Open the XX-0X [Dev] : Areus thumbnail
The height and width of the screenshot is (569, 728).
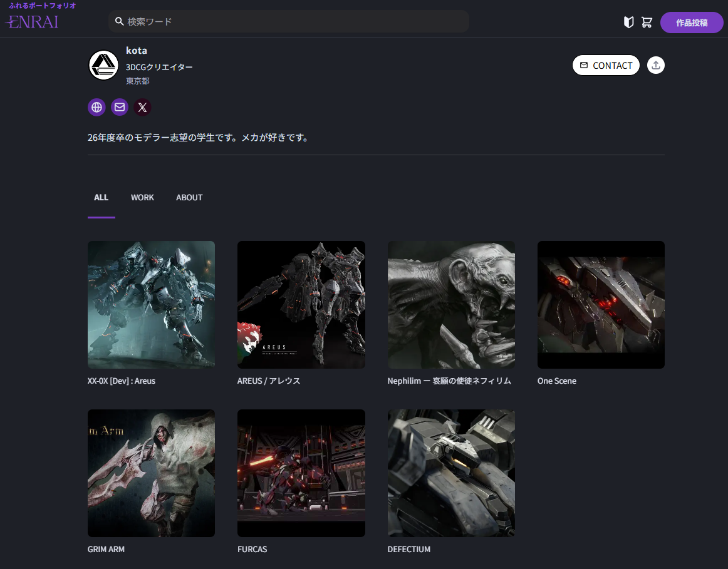pos(152,305)
